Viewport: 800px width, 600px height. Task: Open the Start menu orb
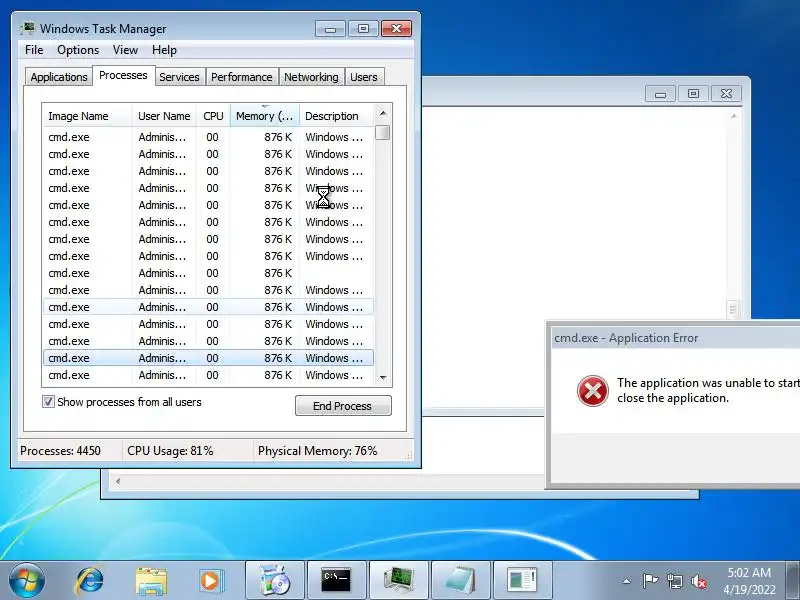pos(26,580)
